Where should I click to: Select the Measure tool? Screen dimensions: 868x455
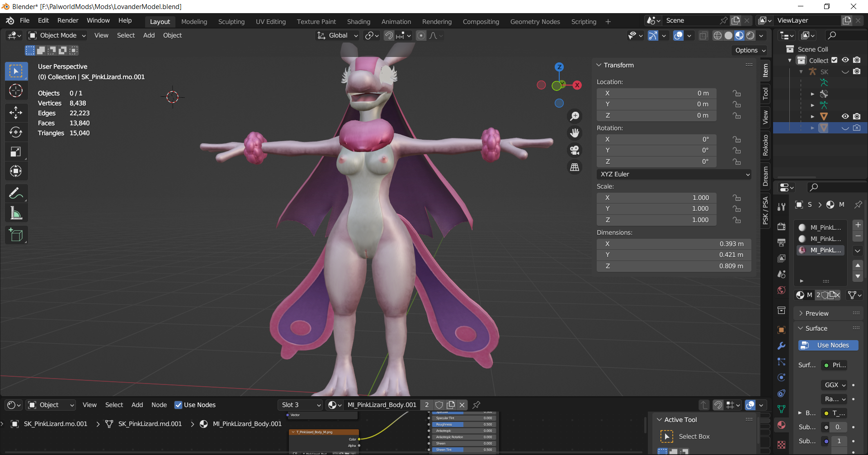(x=16, y=213)
